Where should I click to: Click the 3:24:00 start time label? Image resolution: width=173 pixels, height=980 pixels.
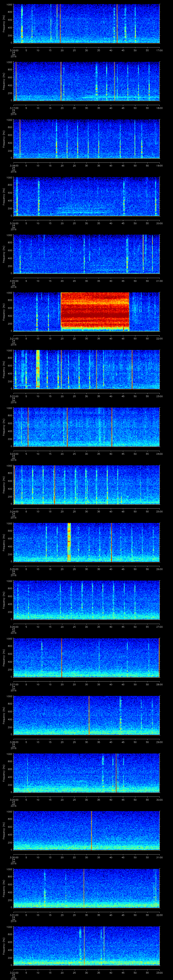coord(14,511)
